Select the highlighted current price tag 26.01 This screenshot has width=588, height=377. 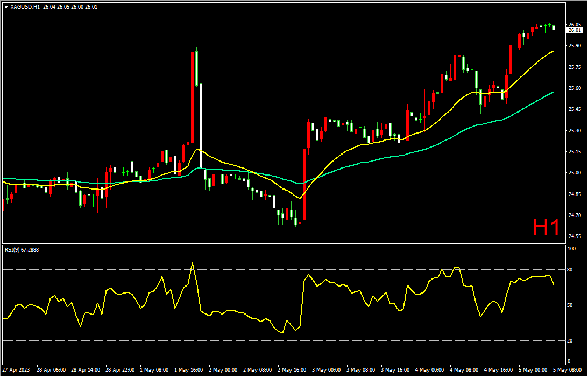pos(575,30)
